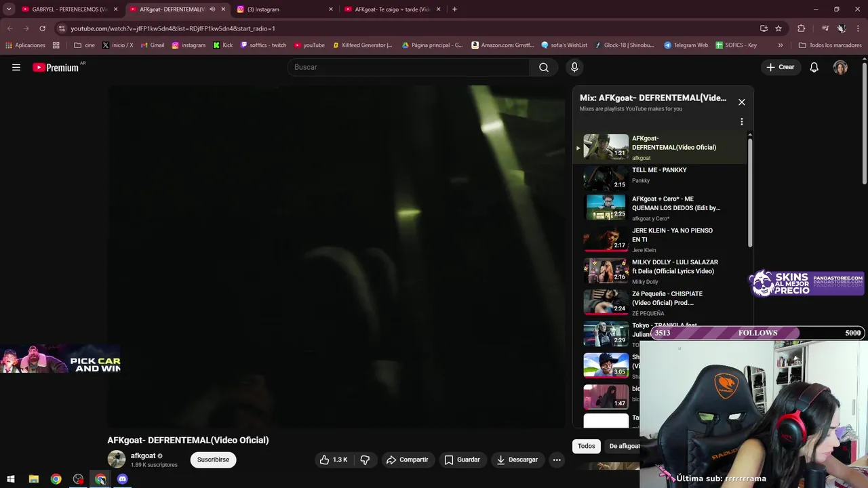Select the De afkgoat filter chip
Viewport: 868px width, 488px height.
[x=624, y=446]
